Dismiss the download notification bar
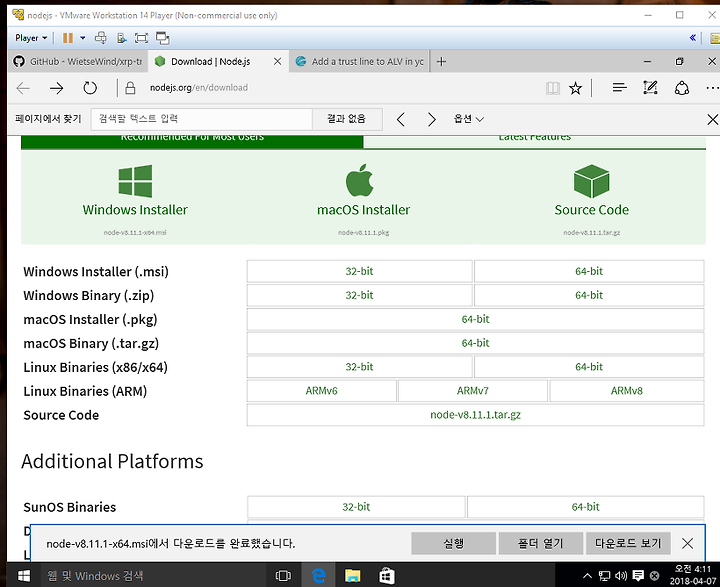720x587 pixels. tap(687, 544)
